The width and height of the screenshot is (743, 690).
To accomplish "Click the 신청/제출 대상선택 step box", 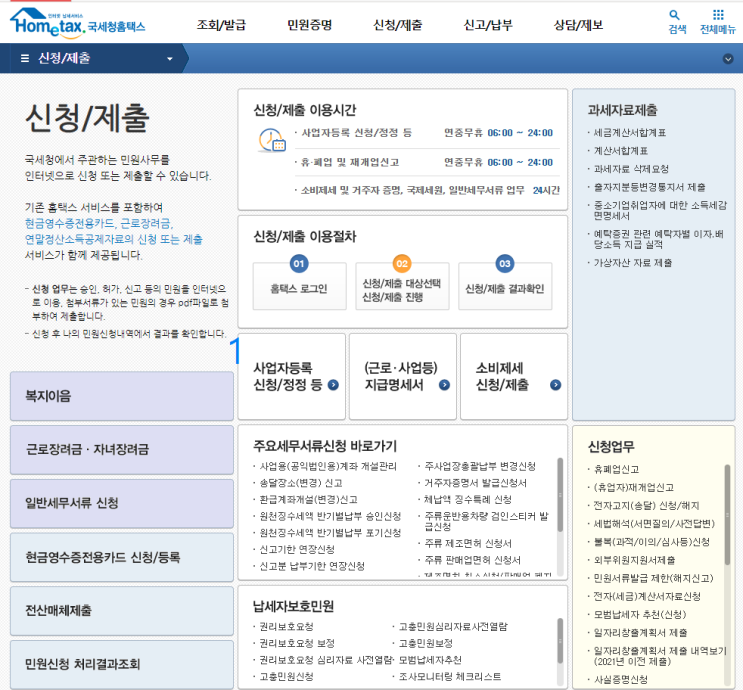I will click(x=402, y=287).
